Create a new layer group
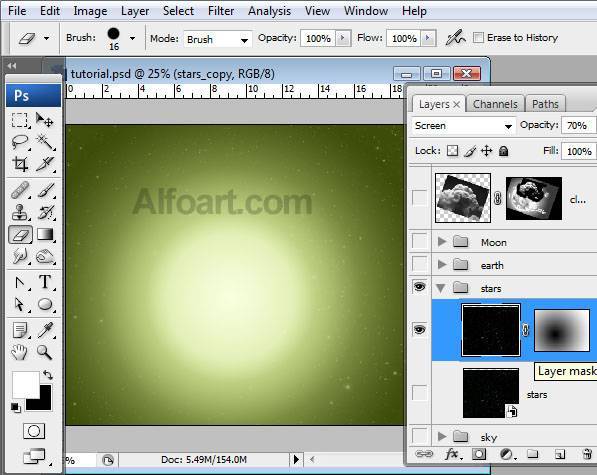Screen dimensions: 597x475 point(533,454)
